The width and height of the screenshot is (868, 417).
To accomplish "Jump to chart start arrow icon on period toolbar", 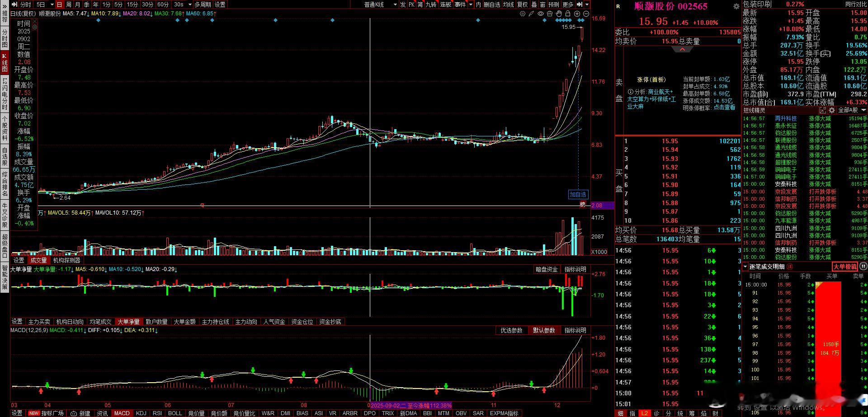I will coord(15,5).
